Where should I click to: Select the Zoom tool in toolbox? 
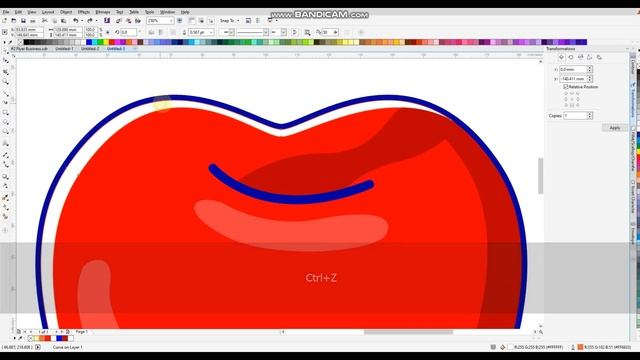click(6, 82)
